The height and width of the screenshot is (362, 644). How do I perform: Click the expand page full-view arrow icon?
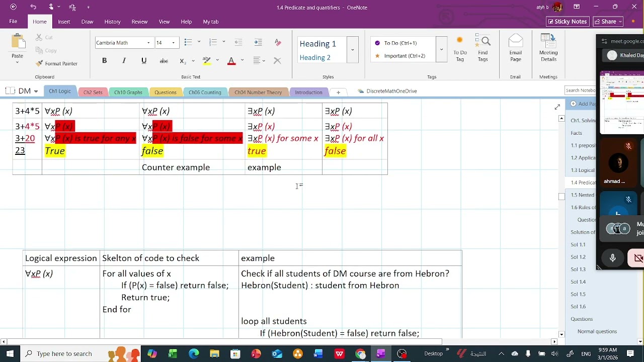pyautogui.click(x=557, y=107)
